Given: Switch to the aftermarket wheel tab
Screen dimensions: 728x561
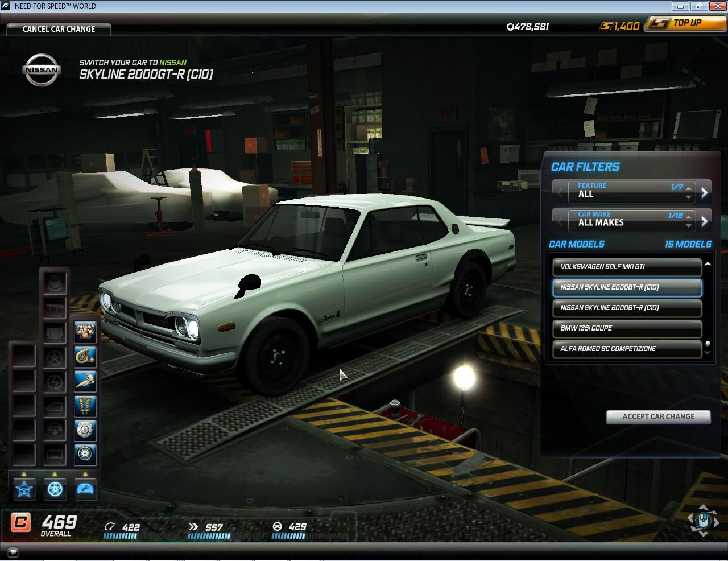Looking at the screenshot, I should (55, 489).
